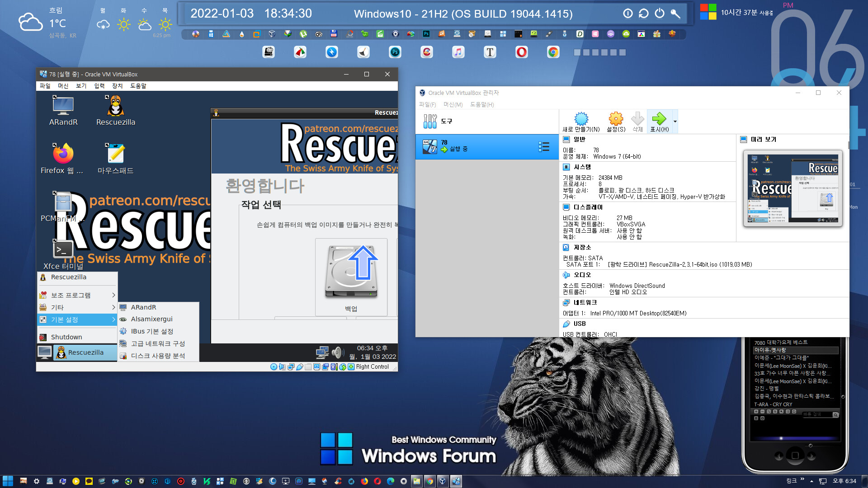
Task: Launch Chrome from the dock icons
Action: coord(553,52)
